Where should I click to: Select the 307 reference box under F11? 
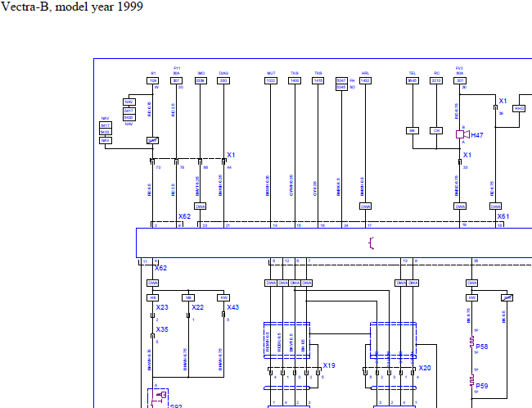[176, 80]
